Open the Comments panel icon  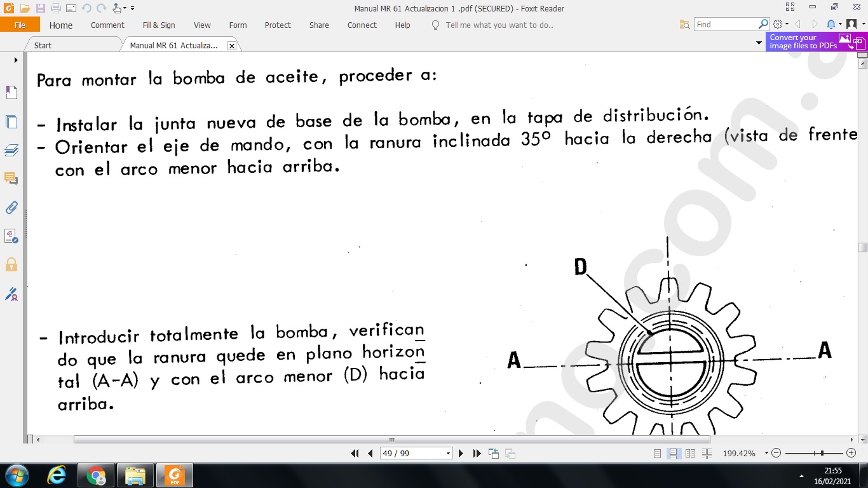tap(11, 179)
